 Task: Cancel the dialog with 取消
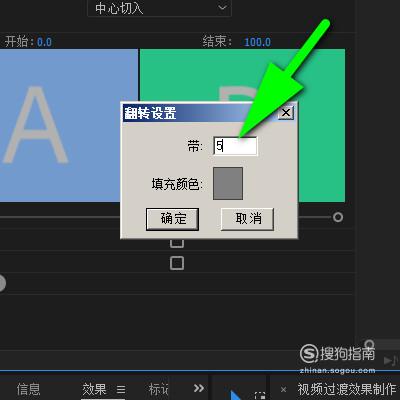(x=247, y=219)
